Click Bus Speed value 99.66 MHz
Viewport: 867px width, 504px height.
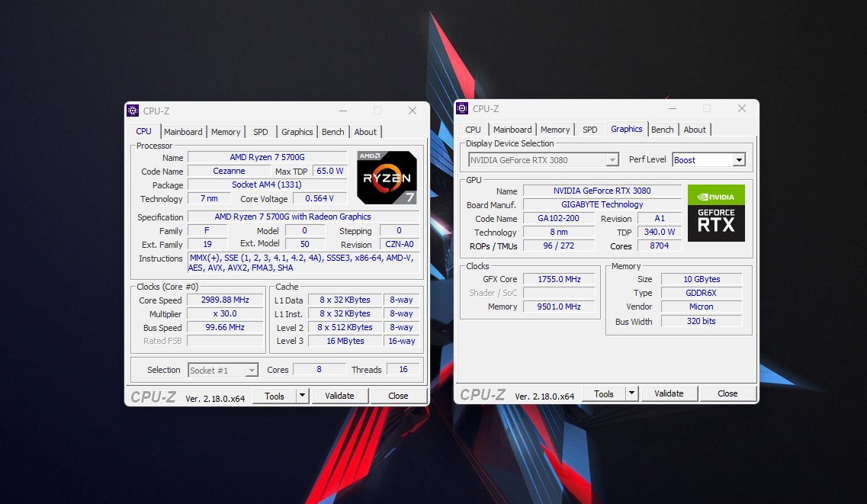pos(225,328)
